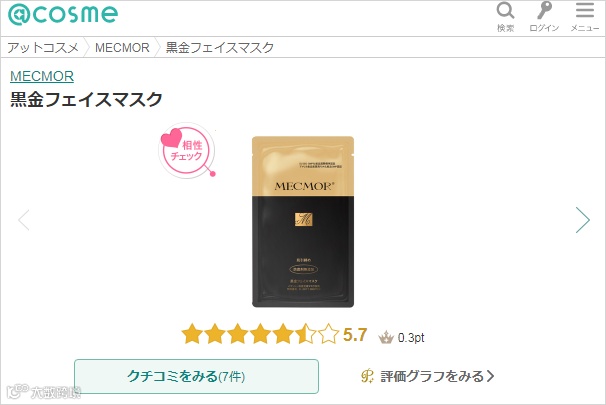Click the gold P icon by 評価グラフ
606x405 pixels.
pyautogui.click(x=367, y=376)
